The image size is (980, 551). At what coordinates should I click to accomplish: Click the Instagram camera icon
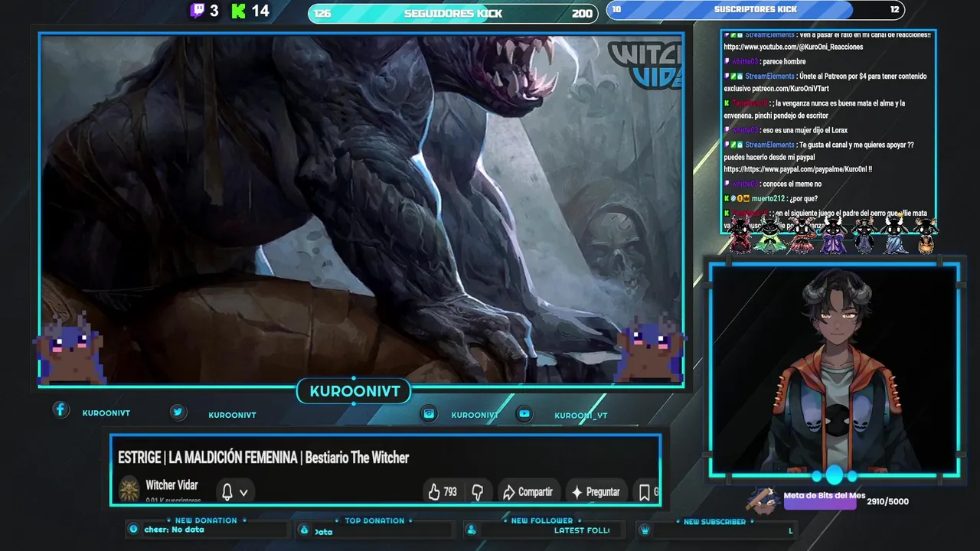(430, 413)
